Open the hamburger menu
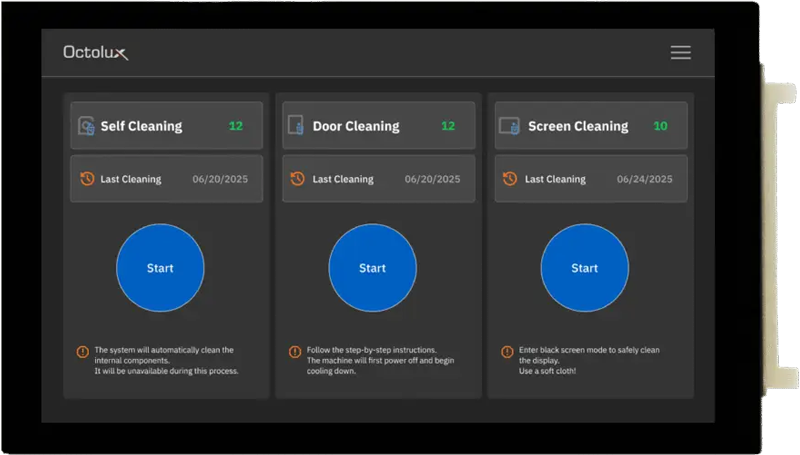This screenshot has width=800, height=455. point(680,53)
